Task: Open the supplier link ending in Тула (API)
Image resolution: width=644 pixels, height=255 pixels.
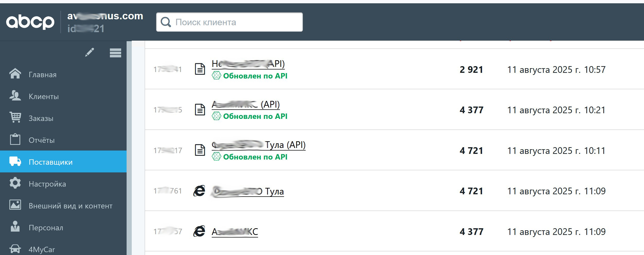Action: click(259, 145)
